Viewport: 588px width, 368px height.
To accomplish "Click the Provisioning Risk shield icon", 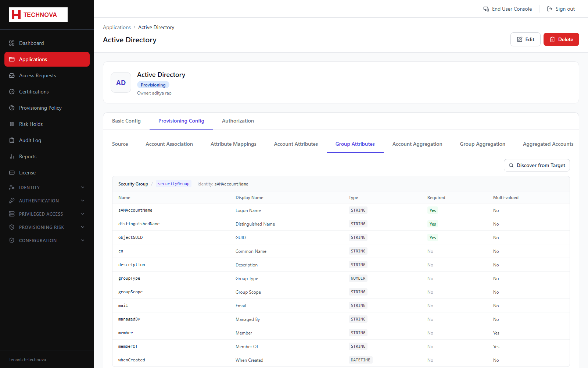I will (x=12, y=227).
